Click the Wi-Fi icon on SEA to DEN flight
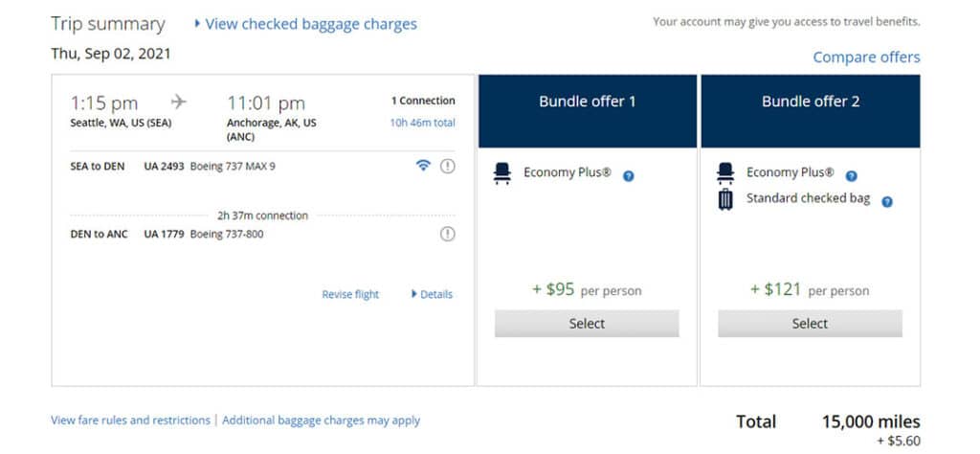The image size is (980, 454). pos(424,166)
